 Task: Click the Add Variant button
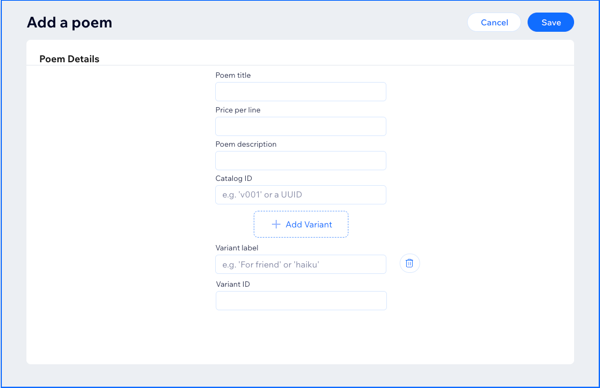pos(301,224)
